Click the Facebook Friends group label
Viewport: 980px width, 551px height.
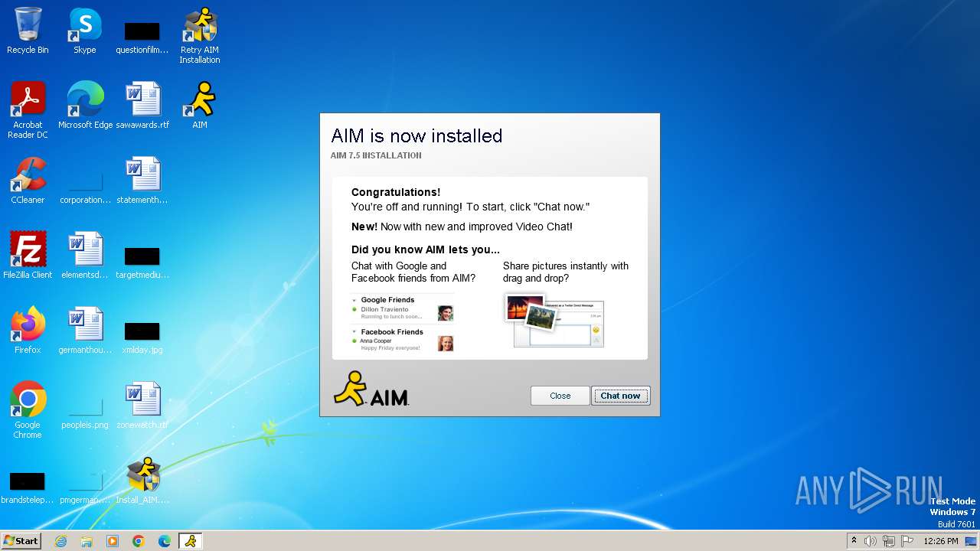coord(392,332)
